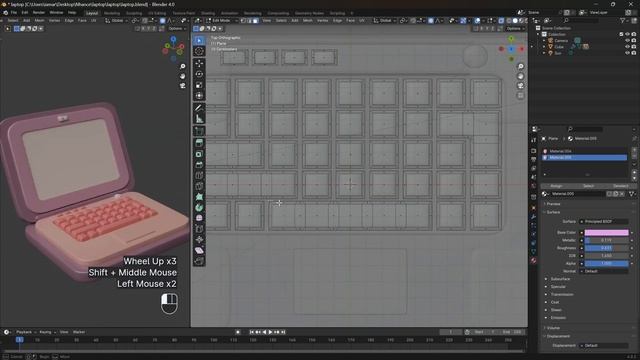Enable vertex select mode in right viewport
This screenshot has width=640, height=360.
[x=243, y=20]
